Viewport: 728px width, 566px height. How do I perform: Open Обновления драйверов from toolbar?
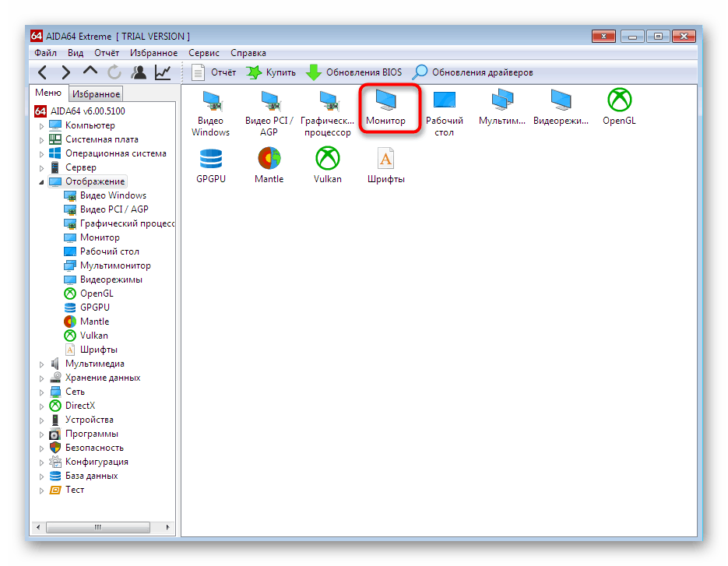(473, 72)
